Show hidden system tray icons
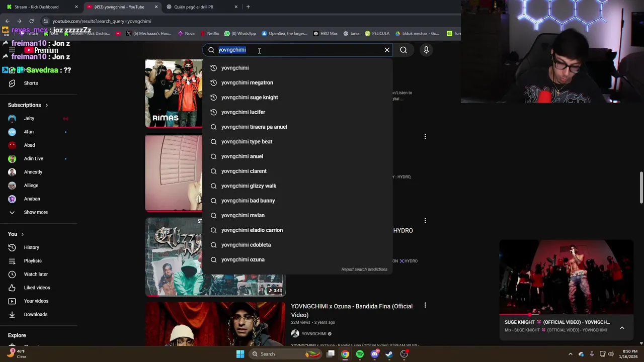Image resolution: width=644 pixels, height=362 pixels. pyautogui.click(x=570, y=354)
